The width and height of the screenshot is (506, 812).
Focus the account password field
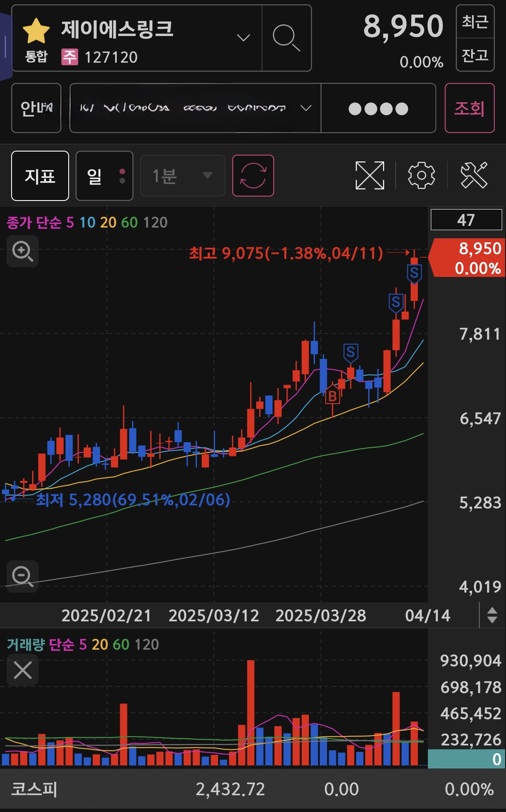coord(378,108)
